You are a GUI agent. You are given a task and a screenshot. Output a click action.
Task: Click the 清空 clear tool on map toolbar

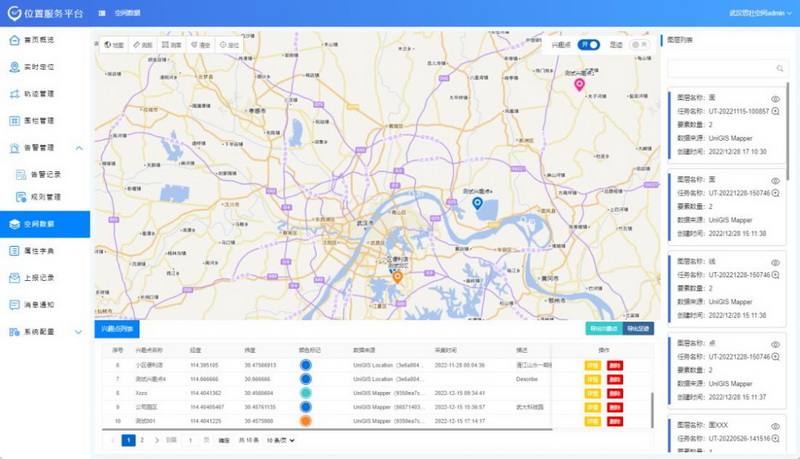pos(200,45)
